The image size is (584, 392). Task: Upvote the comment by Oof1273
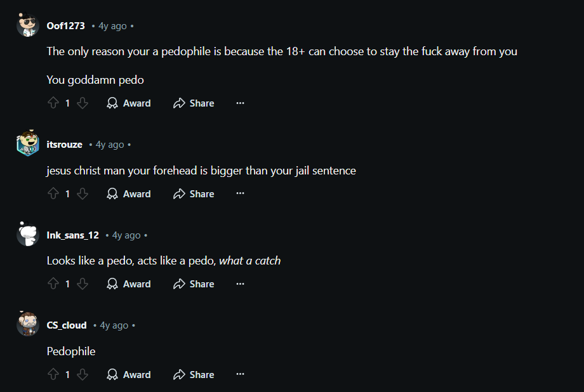[x=53, y=103]
